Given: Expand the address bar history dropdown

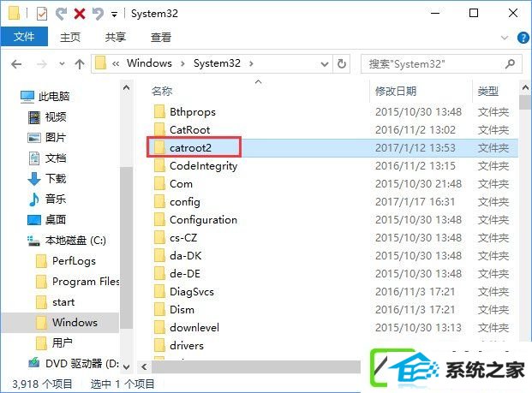Looking at the screenshot, I should point(325,63).
